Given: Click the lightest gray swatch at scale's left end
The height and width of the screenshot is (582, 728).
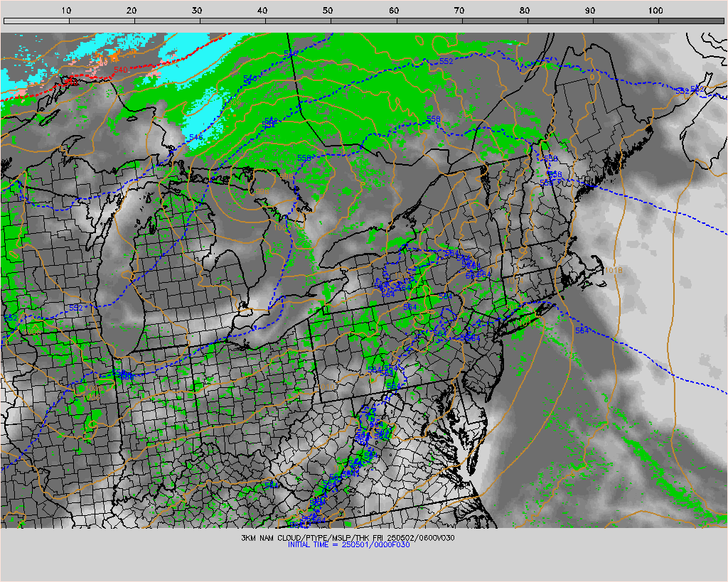Looking at the screenshot, I should 36,21.
